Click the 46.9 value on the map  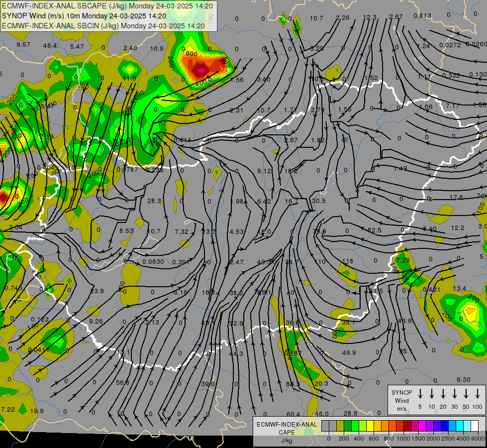(349, 352)
